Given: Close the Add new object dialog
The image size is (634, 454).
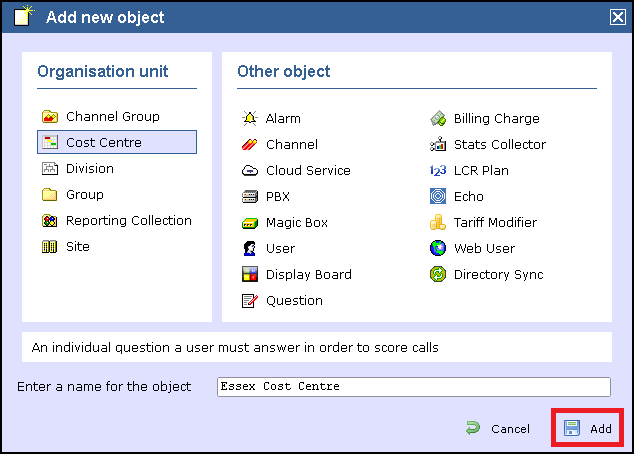Looking at the screenshot, I should pos(618,17).
